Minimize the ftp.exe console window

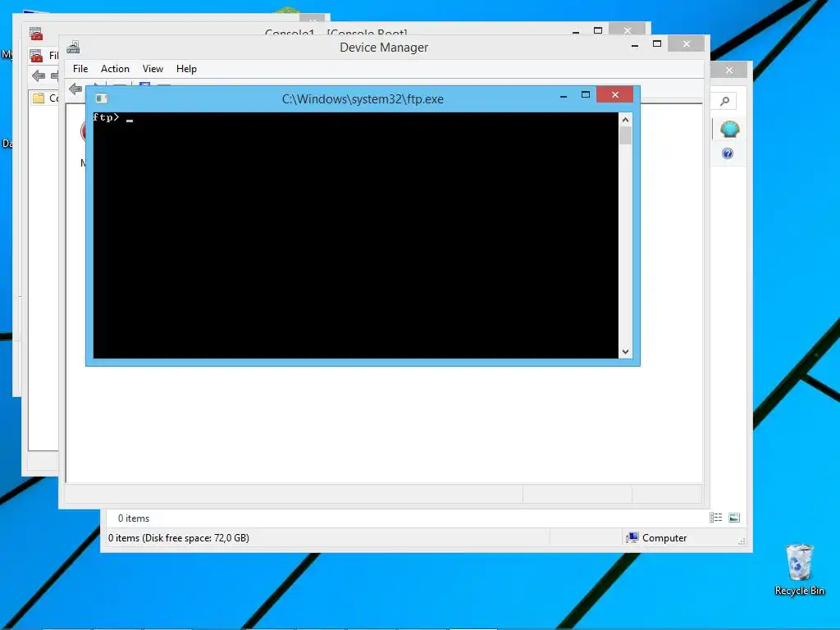pos(564,96)
